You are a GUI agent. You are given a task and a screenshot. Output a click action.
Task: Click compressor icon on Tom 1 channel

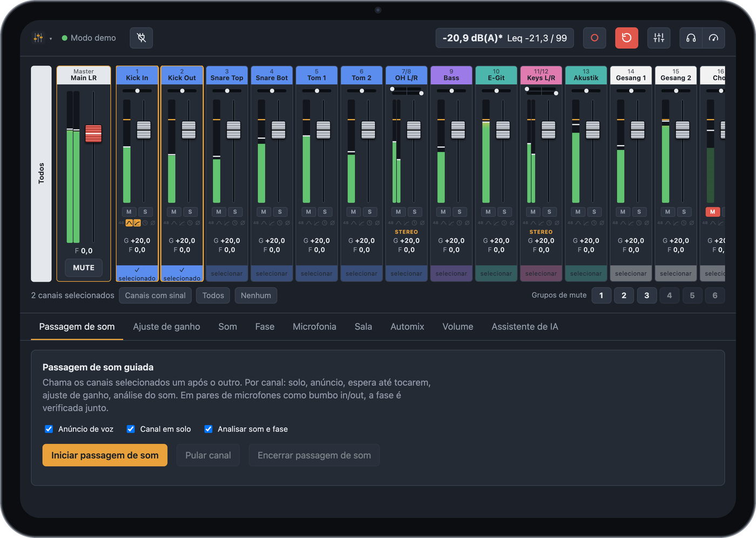coord(316,223)
